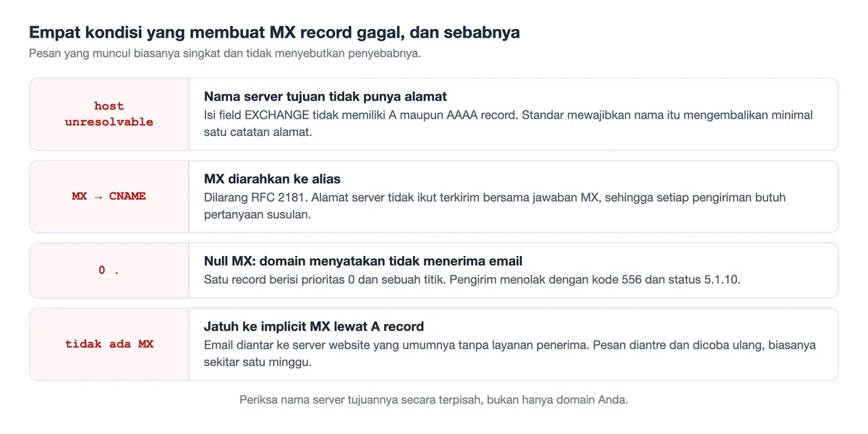Select the heading 'Empat kondisi yang membuat MX record gagal'
Image resolution: width=868 pixels, height=434 pixels.
click(x=274, y=33)
